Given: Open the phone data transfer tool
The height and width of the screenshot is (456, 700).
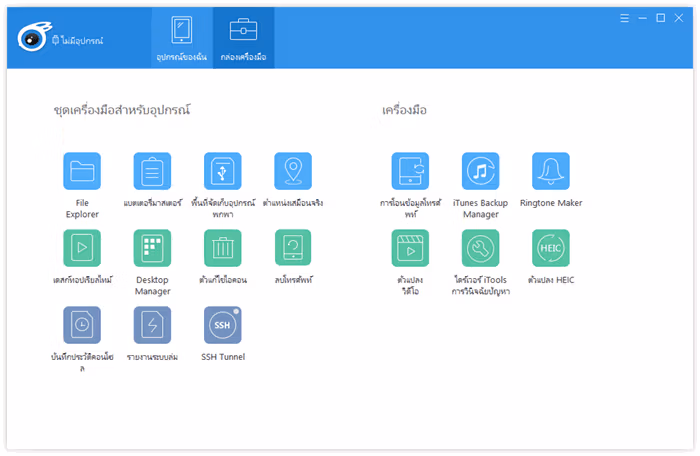Looking at the screenshot, I should [x=410, y=171].
